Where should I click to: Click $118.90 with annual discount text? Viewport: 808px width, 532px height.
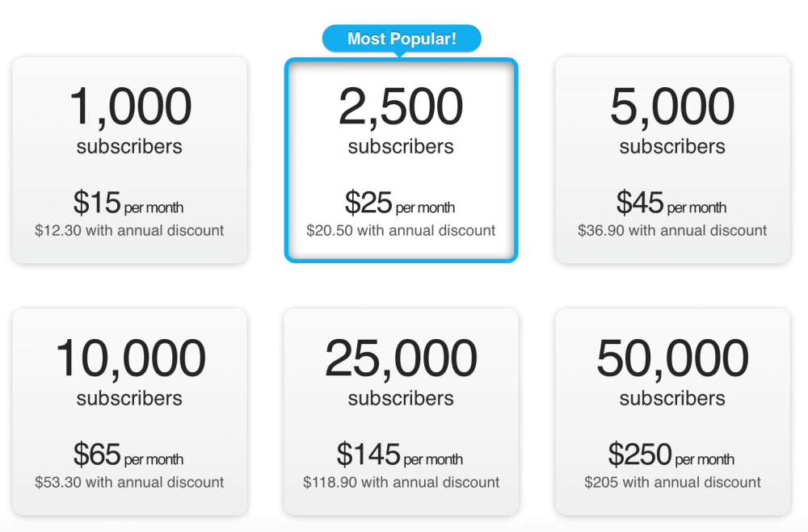pyautogui.click(x=401, y=482)
